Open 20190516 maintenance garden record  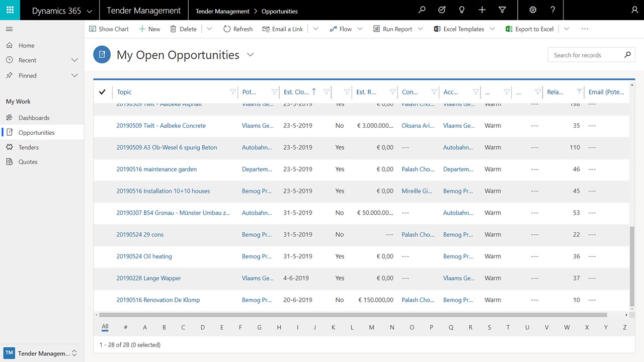coord(156,169)
